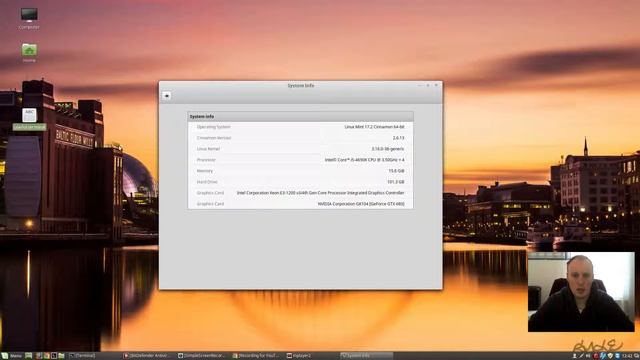Screen dimensions: 640x360
Task: Open the Bluetooth tray icon
Action: coord(603,356)
